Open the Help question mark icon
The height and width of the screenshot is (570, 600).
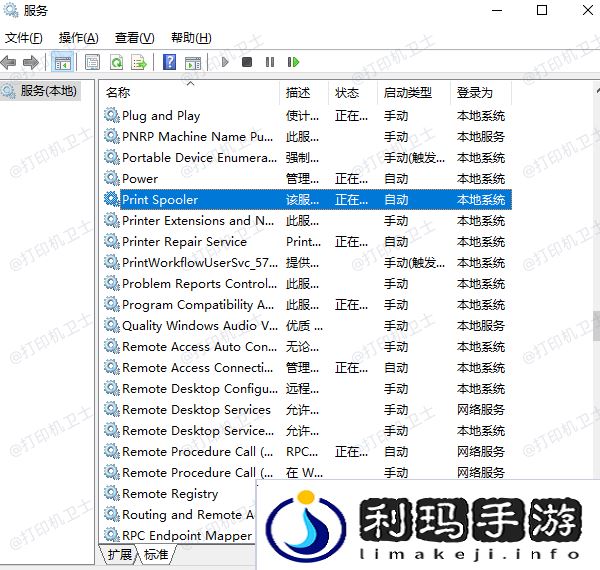pyautogui.click(x=170, y=62)
